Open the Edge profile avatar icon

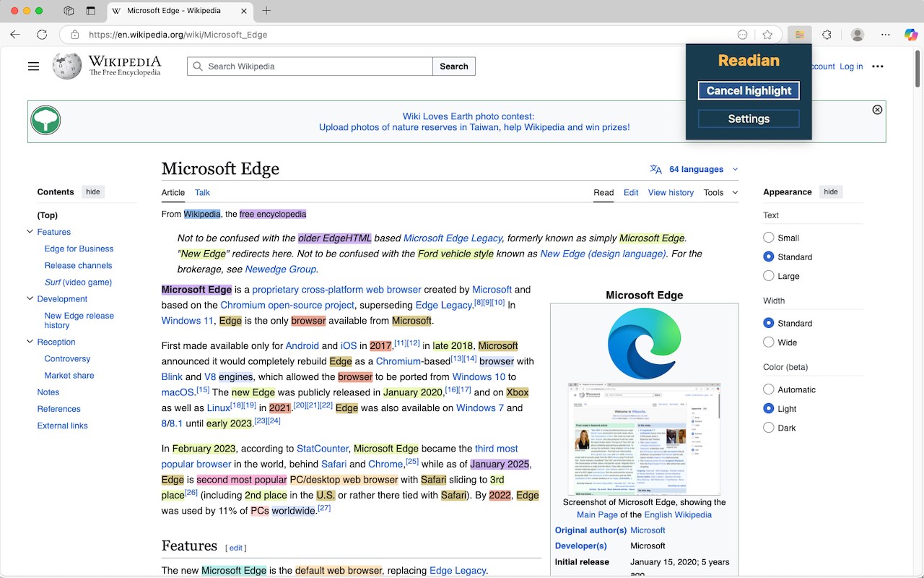[858, 35]
